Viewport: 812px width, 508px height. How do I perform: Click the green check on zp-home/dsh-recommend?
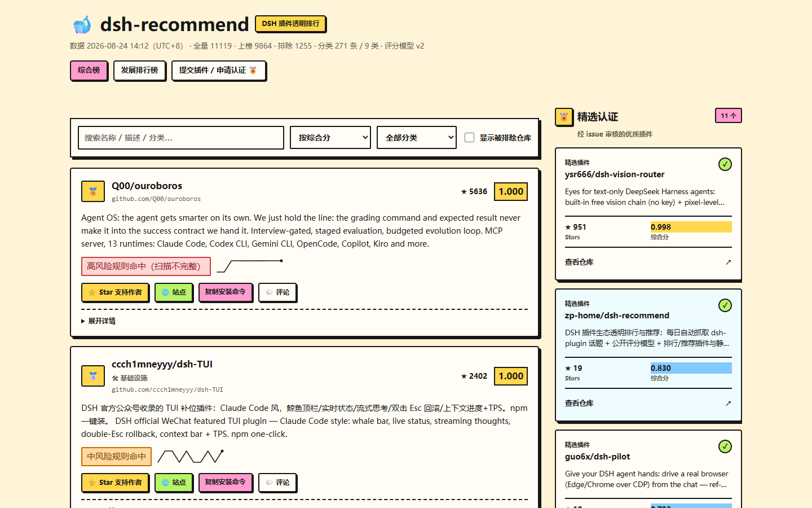(x=725, y=305)
